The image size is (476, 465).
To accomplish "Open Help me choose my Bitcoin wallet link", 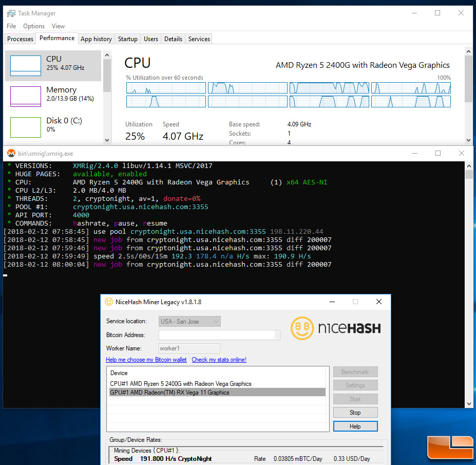I will point(146,360).
